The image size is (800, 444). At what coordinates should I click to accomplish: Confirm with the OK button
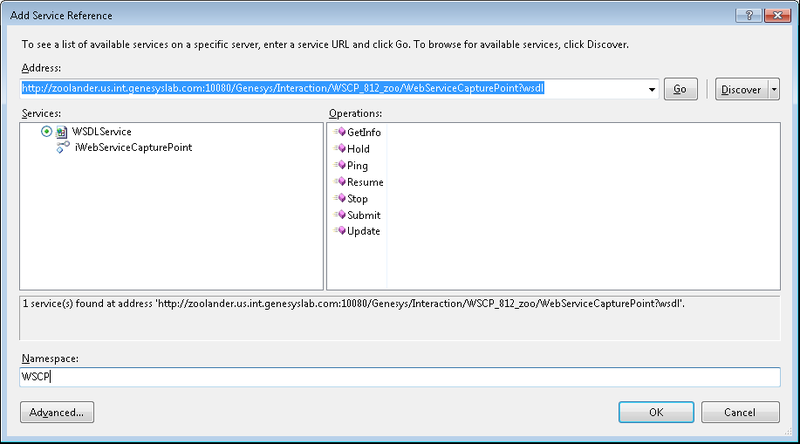point(656,412)
